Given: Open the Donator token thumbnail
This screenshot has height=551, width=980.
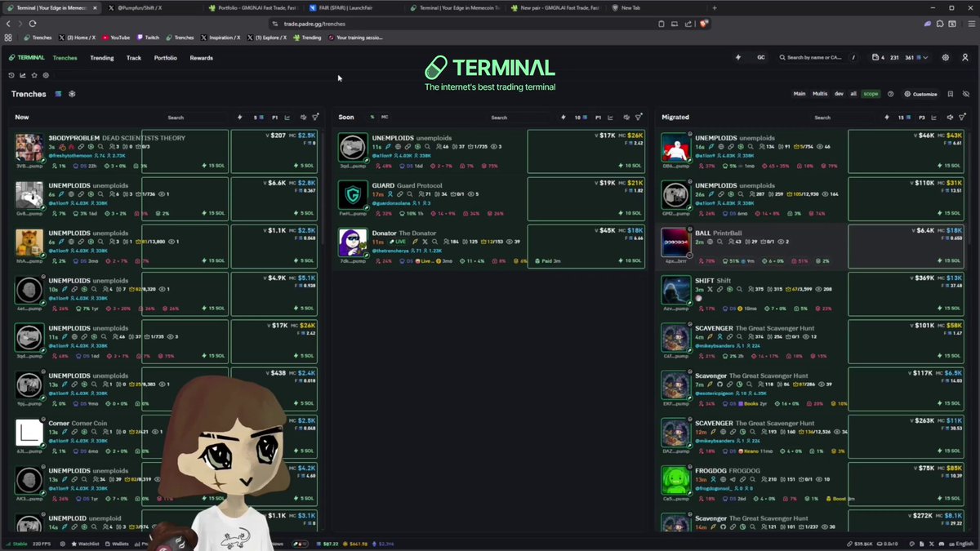Looking at the screenshot, I should point(352,242).
